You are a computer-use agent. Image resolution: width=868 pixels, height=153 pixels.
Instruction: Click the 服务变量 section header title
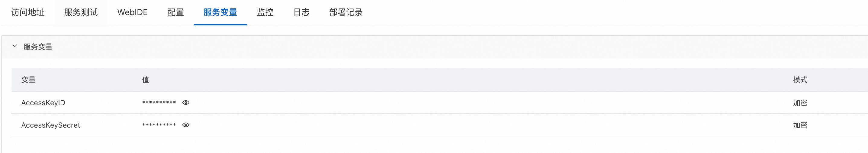[38, 47]
